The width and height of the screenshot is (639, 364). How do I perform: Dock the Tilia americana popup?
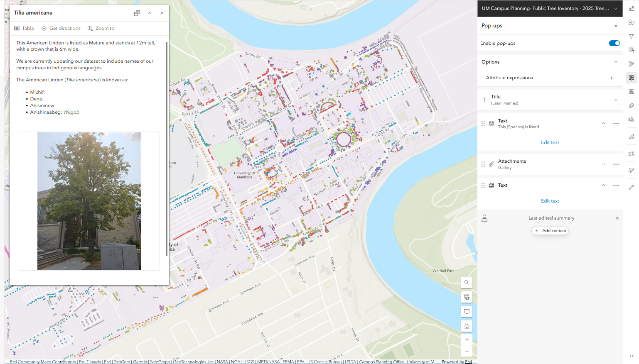coord(137,13)
